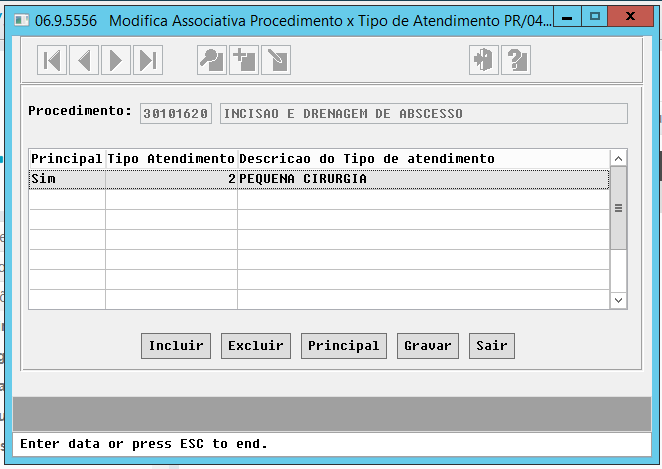The height and width of the screenshot is (469, 662).
Task: Click the add new record plus icon
Action: (244, 60)
